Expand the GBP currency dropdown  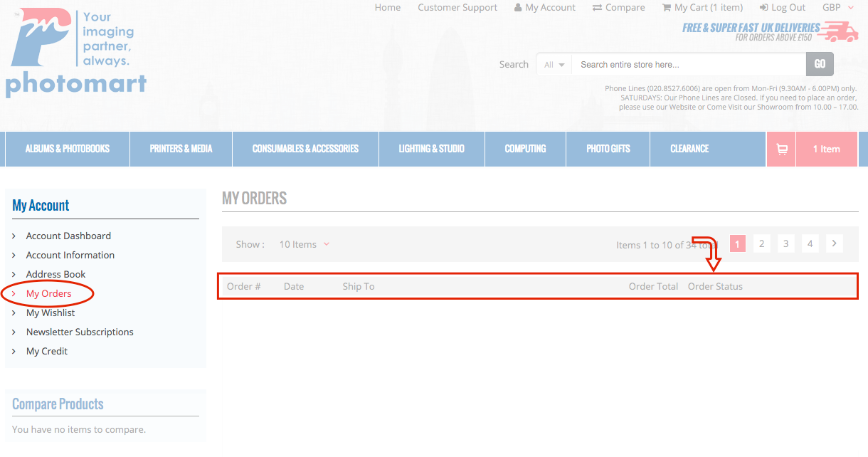click(838, 8)
